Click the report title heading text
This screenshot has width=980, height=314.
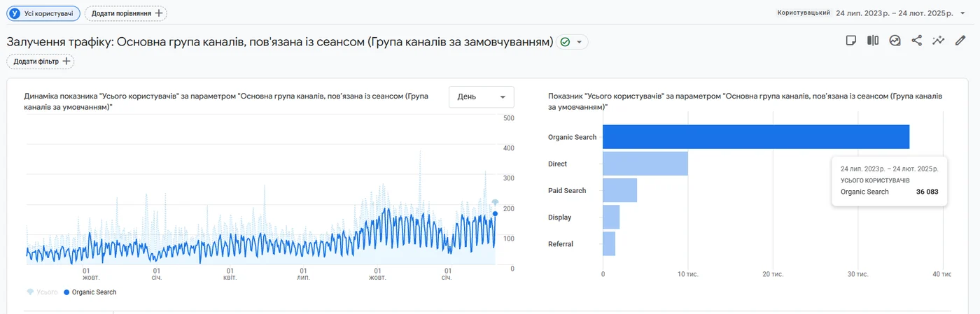(x=280, y=42)
